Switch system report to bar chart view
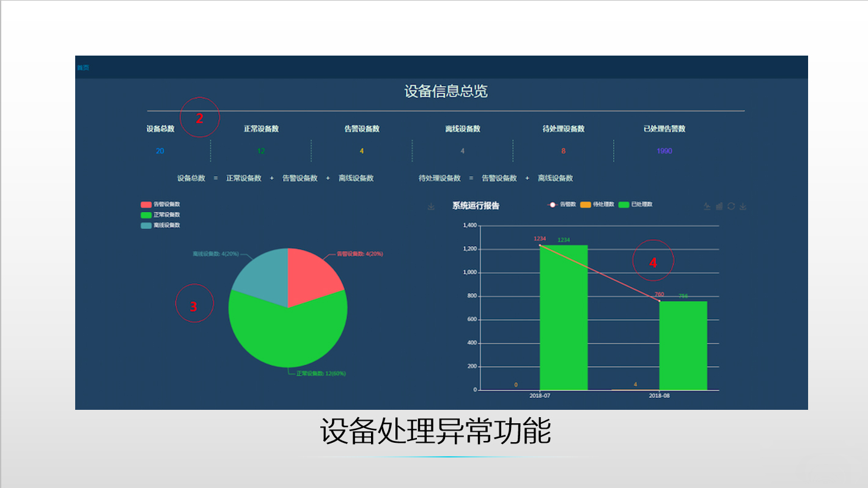Viewport: 868px width, 488px height. click(x=719, y=206)
